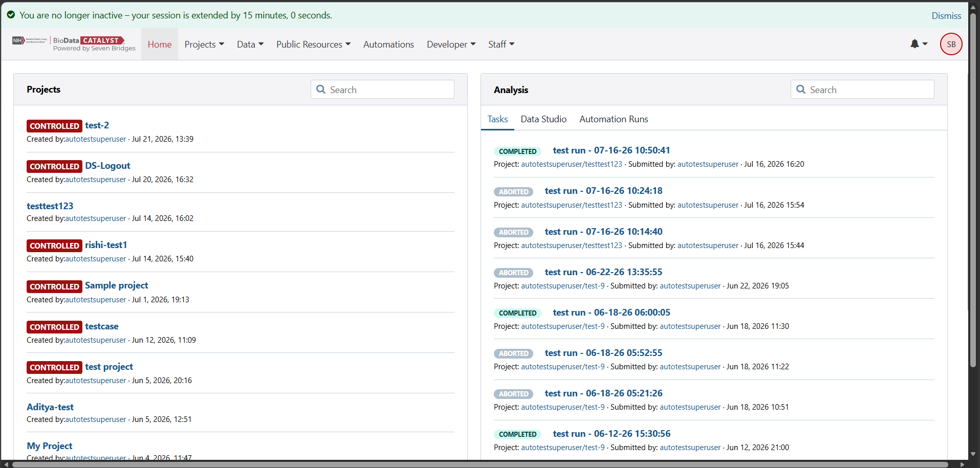Open the Sample project link
Viewport: 980px width, 468px height.
116,285
